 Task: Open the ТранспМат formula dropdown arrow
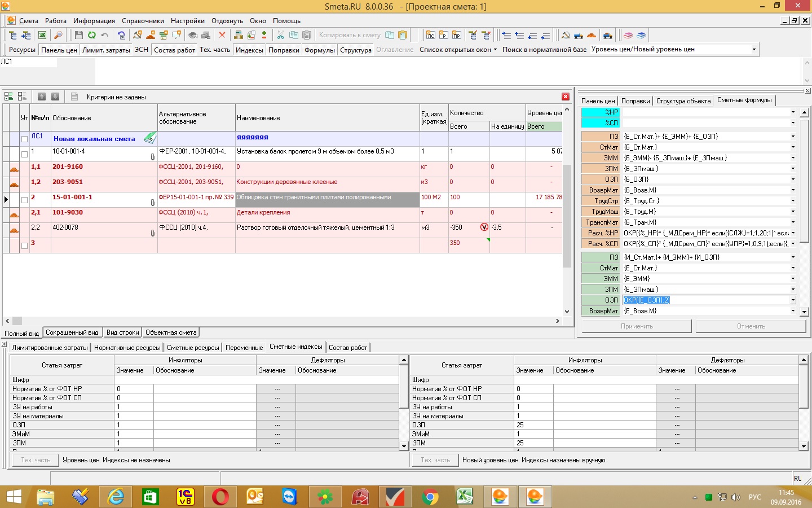point(793,222)
